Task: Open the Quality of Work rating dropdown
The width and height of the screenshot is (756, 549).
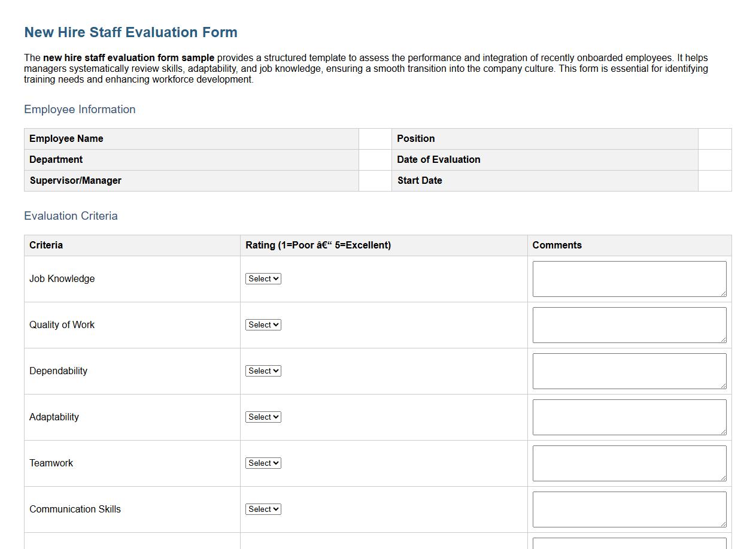Action: (263, 324)
